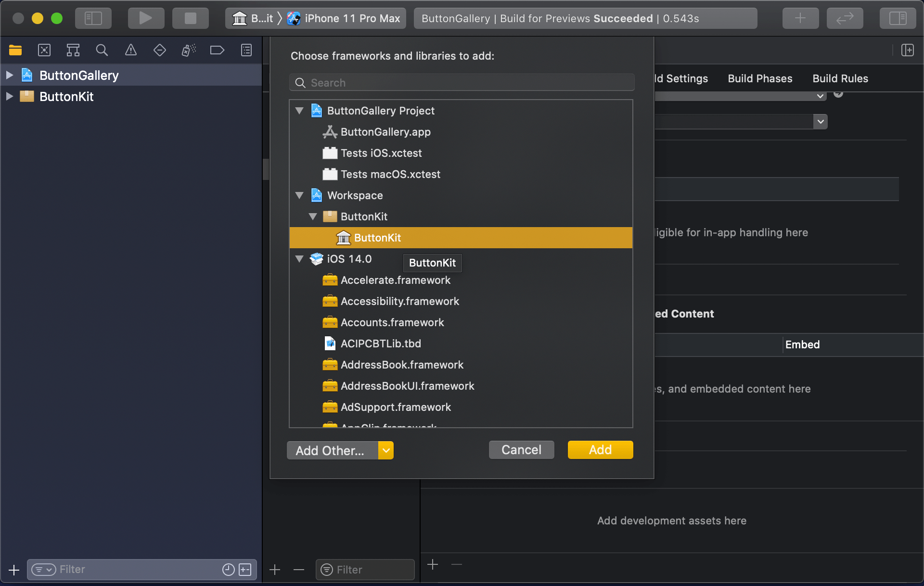Open the source control navigator icon
The width and height of the screenshot is (924, 586).
(44, 50)
